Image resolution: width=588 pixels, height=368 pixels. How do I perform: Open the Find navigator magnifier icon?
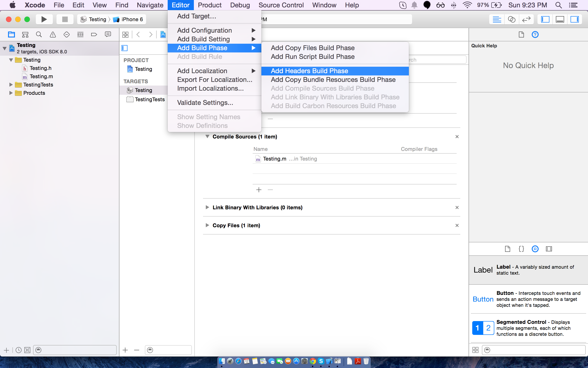(39, 34)
